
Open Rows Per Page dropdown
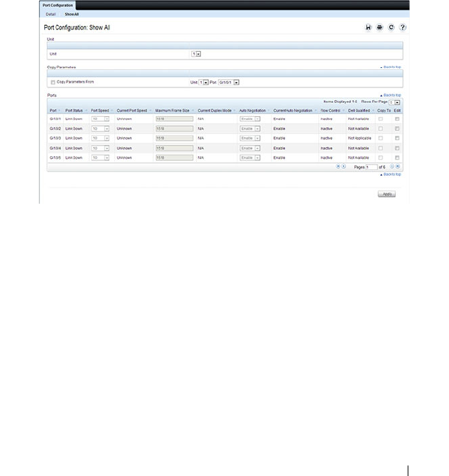pyautogui.click(x=394, y=102)
